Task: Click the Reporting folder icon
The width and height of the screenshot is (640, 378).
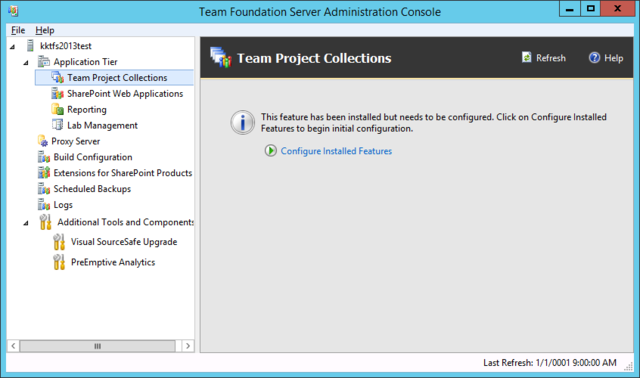Action: pyautogui.click(x=58, y=109)
